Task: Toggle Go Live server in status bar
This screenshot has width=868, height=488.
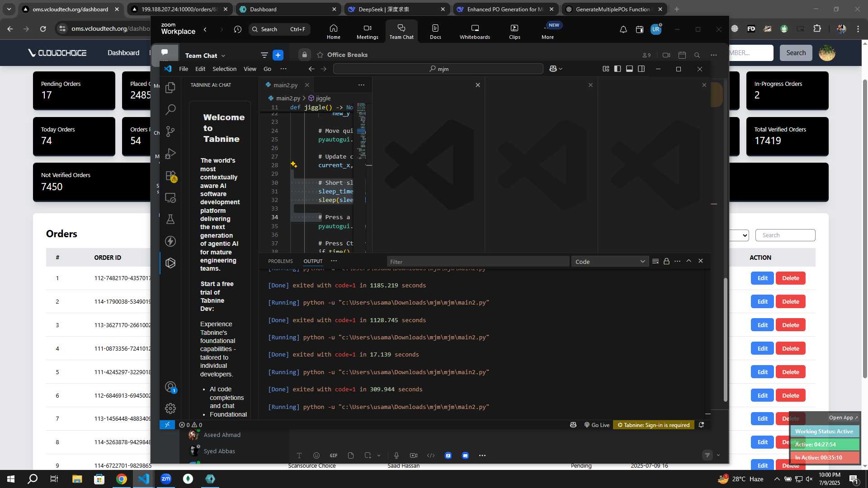Action: [597, 425]
